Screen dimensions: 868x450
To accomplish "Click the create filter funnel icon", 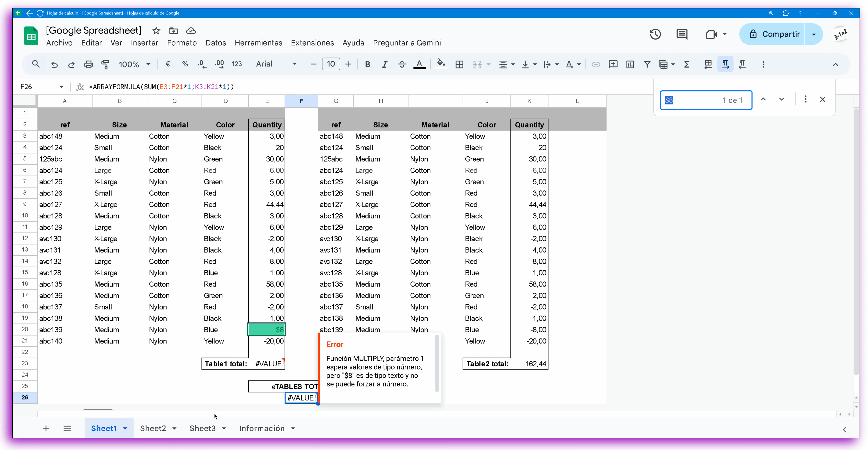I will [x=647, y=64].
